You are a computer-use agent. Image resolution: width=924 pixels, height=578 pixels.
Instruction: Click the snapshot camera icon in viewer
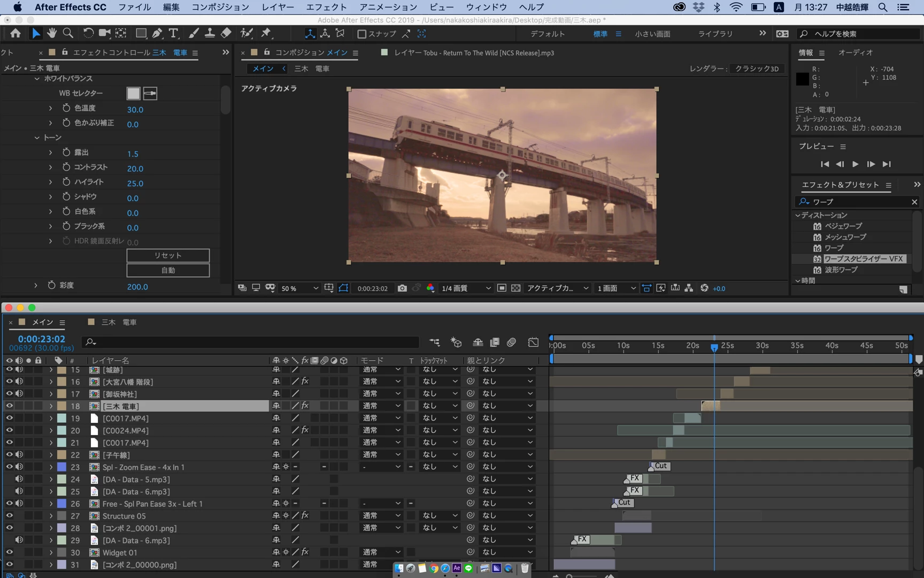tap(402, 288)
